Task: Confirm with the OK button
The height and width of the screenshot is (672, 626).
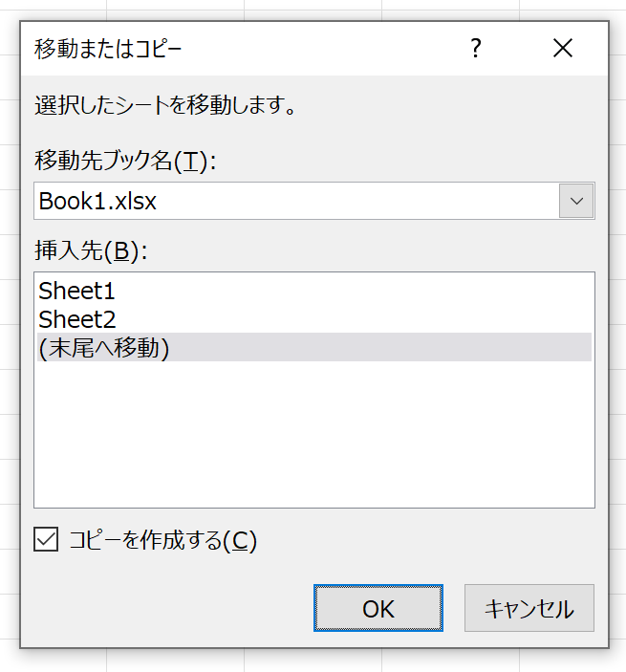Action: point(378,609)
